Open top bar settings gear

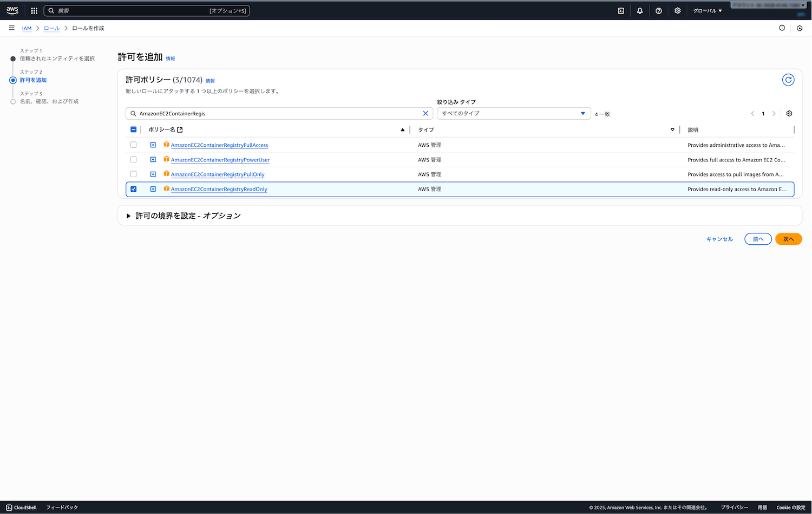click(677, 11)
